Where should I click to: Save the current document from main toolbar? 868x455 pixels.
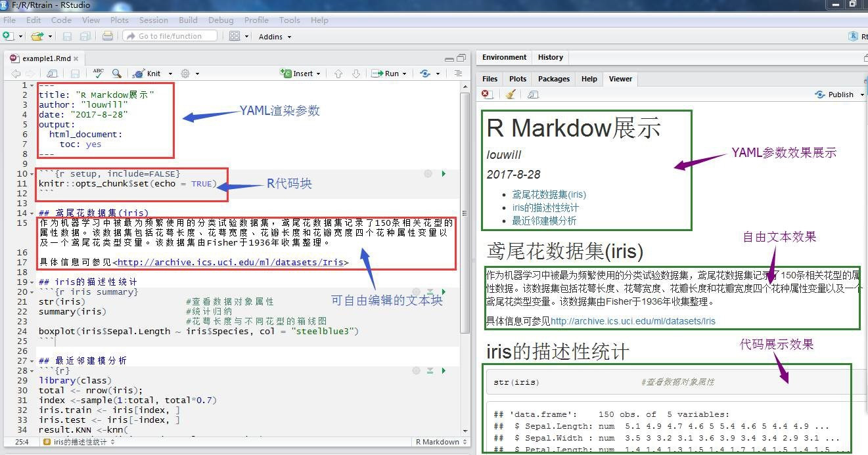point(68,36)
